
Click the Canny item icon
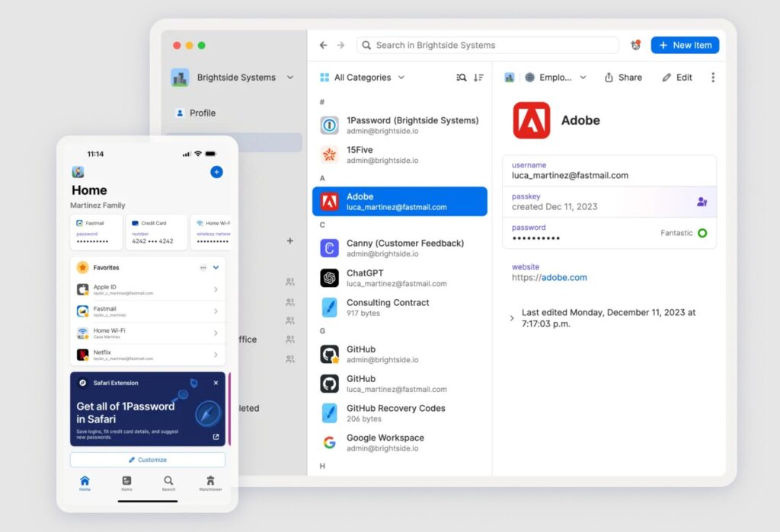329,248
